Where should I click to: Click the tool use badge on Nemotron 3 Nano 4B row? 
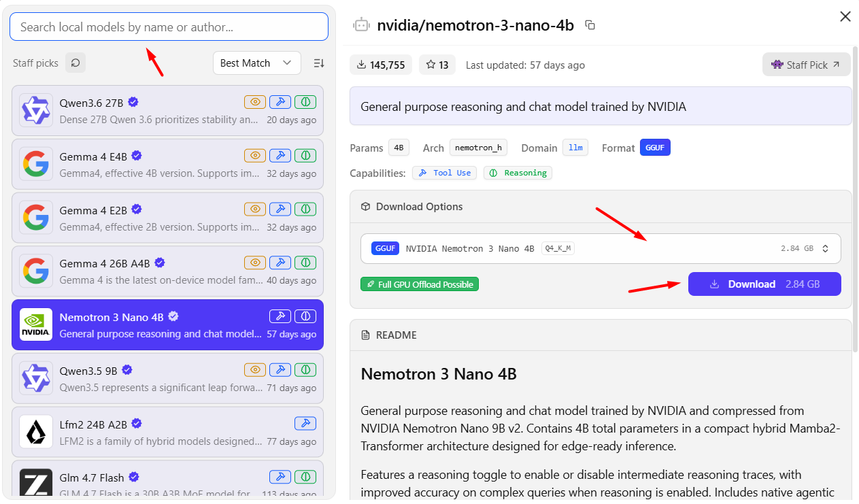(x=280, y=316)
